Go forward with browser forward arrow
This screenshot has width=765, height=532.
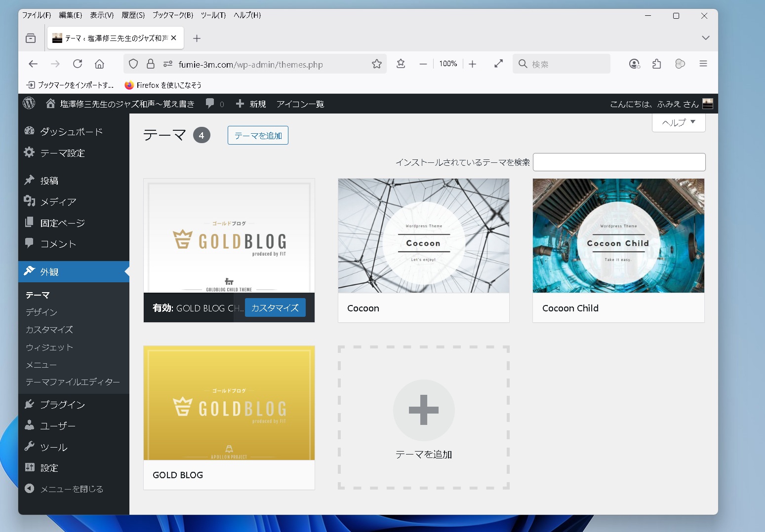coord(55,64)
